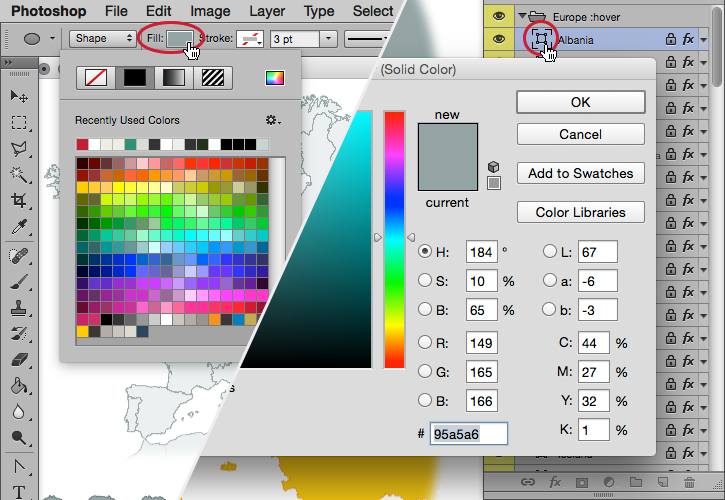This screenshot has height=500, width=725.
Task: Click the web-safe color cube icon
Action: coord(494,167)
